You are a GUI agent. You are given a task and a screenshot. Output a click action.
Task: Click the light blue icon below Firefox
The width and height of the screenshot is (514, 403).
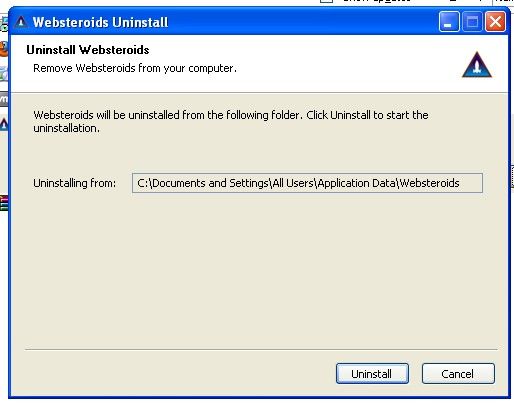click(x=4, y=73)
